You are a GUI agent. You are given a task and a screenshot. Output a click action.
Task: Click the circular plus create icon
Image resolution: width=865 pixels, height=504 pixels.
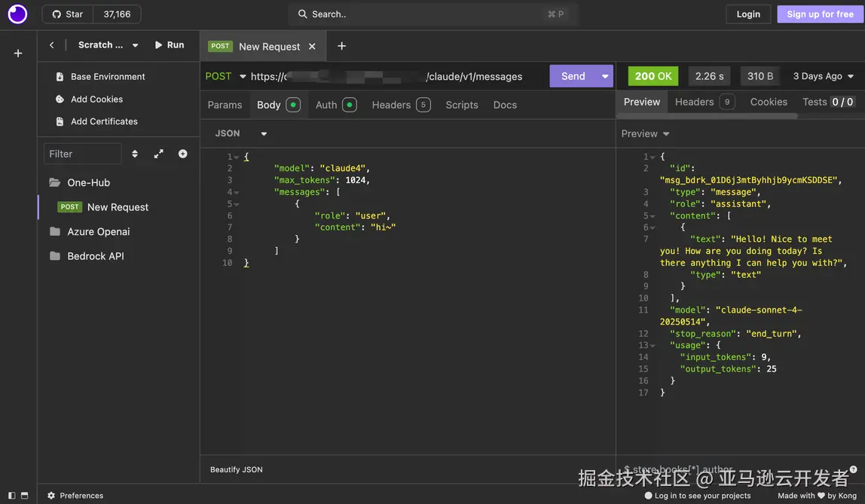pyautogui.click(x=182, y=154)
